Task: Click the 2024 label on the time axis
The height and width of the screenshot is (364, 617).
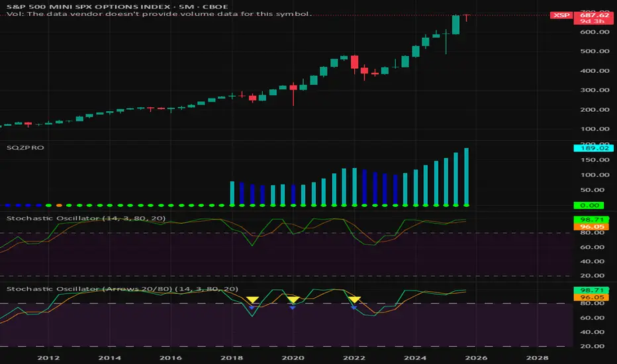Action: coord(415,357)
